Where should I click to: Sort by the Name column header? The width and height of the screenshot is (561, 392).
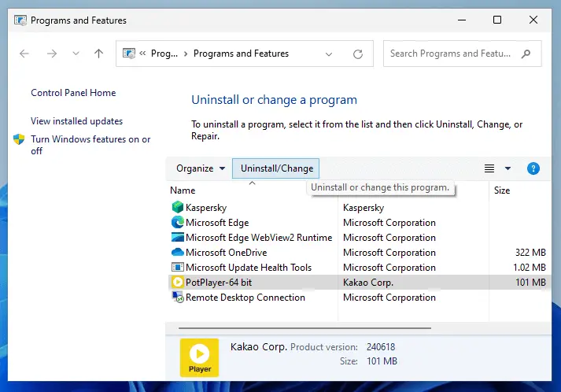183,190
